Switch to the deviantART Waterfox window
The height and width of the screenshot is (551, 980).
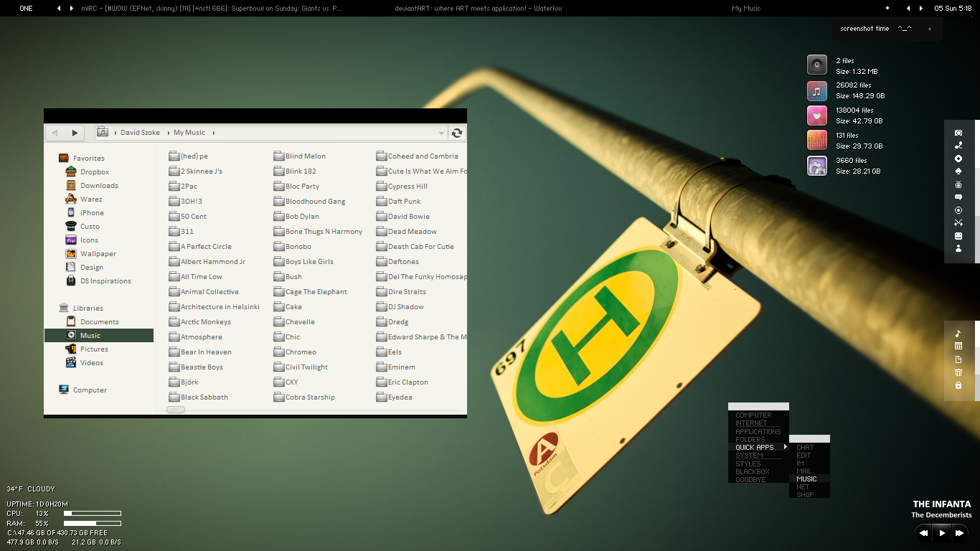coord(479,9)
